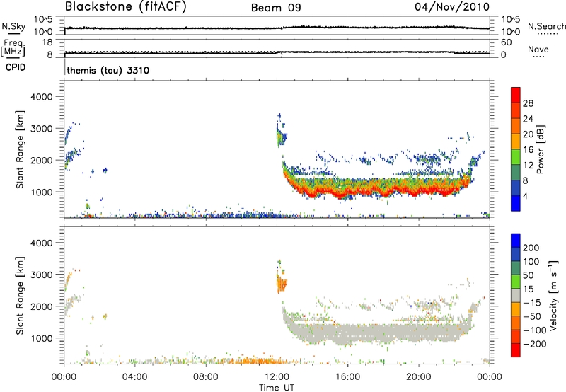Select the -200 label on Velocity colorbar

point(534,344)
